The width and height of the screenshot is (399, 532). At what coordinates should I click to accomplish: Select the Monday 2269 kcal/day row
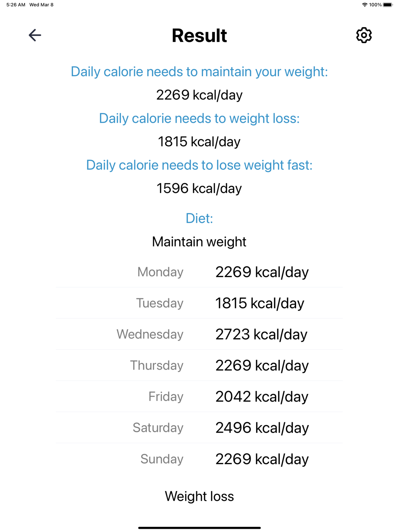pyautogui.click(x=199, y=272)
